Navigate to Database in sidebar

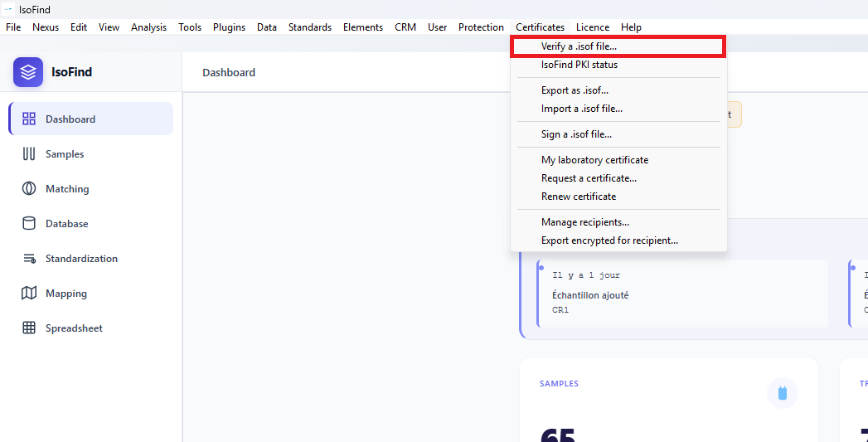91,223
